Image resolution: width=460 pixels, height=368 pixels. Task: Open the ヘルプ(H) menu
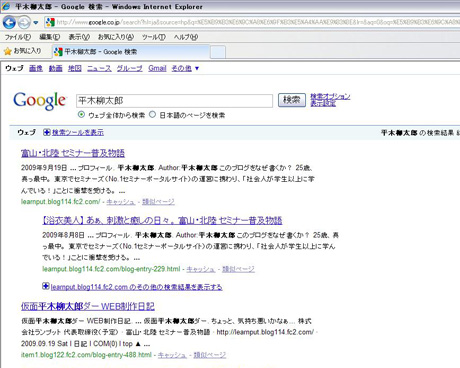(x=186, y=37)
